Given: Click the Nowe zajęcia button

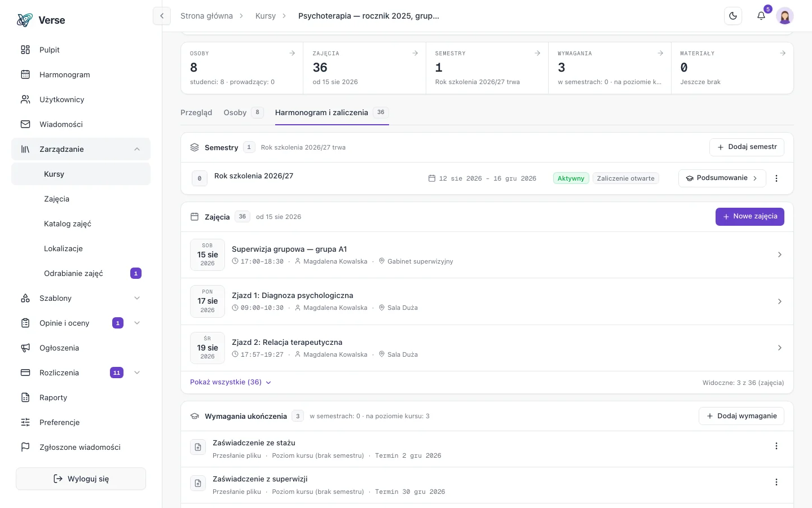Looking at the screenshot, I should pos(750,217).
